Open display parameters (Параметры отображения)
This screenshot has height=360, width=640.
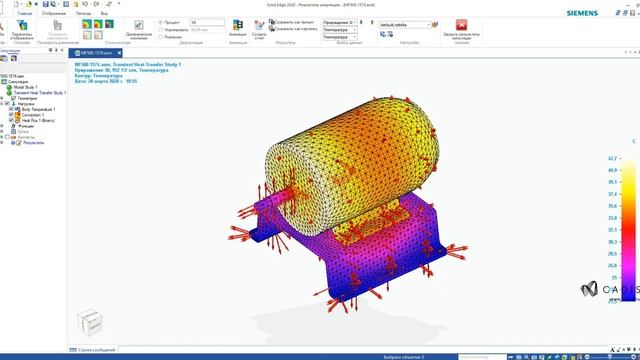22,29
